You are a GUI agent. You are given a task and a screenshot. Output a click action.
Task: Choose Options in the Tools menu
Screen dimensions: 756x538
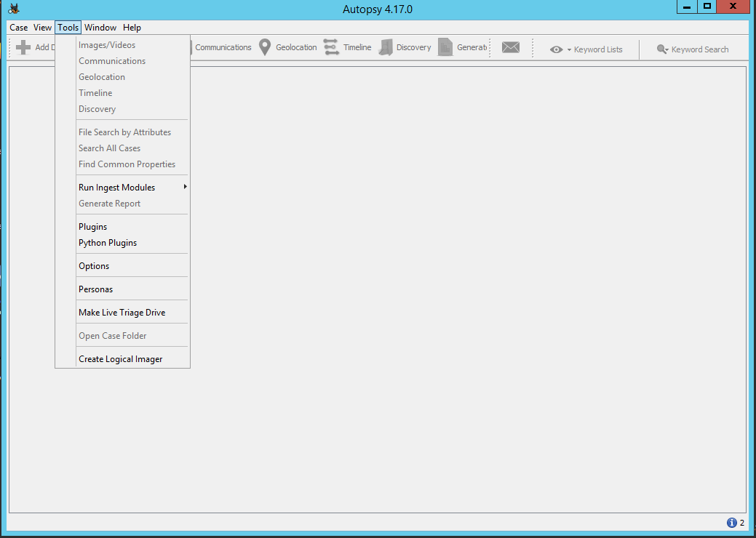pos(94,266)
